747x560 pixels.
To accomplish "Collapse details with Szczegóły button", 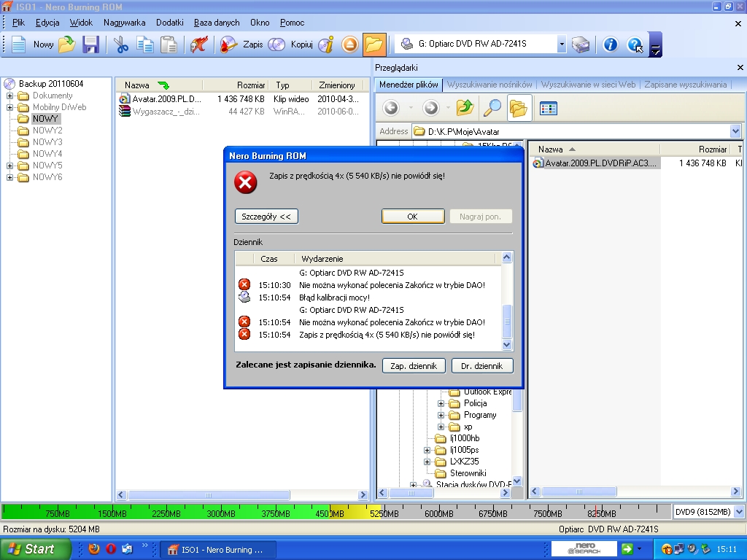I will tap(266, 216).
